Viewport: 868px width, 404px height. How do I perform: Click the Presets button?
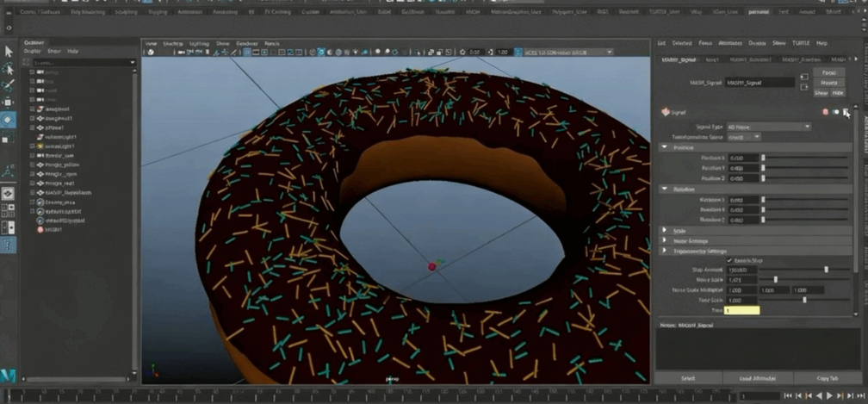828,83
